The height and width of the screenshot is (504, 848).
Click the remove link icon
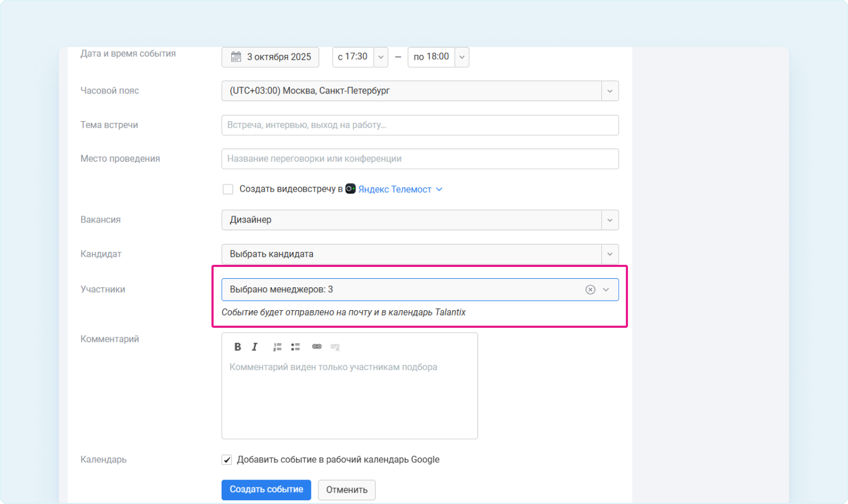coord(335,347)
